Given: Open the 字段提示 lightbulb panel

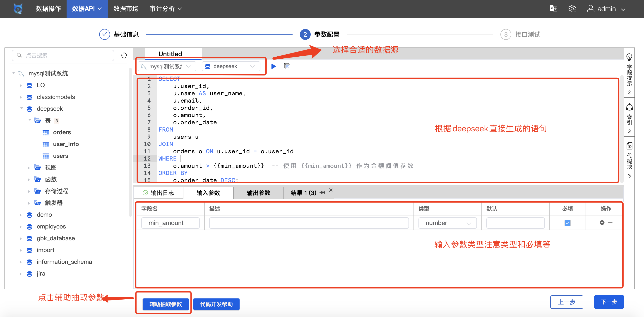Looking at the screenshot, I should (x=629, y=57).
